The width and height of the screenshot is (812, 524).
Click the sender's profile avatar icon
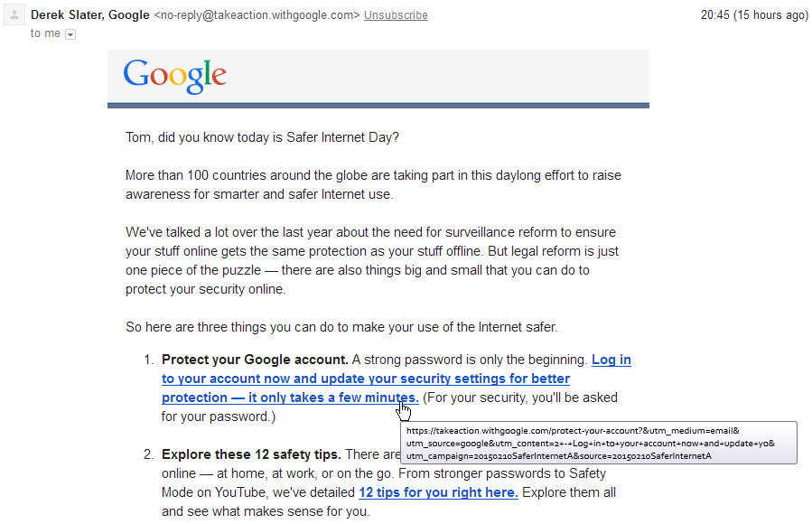tap(13, 14)
